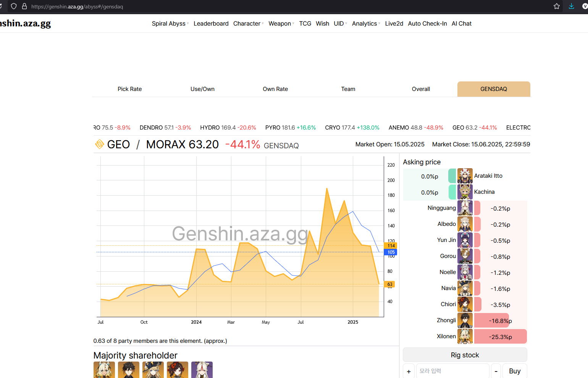Click Chiori's portrait in asking price list
The width and height of the screenshot is (588, 378).
(465, 304)
